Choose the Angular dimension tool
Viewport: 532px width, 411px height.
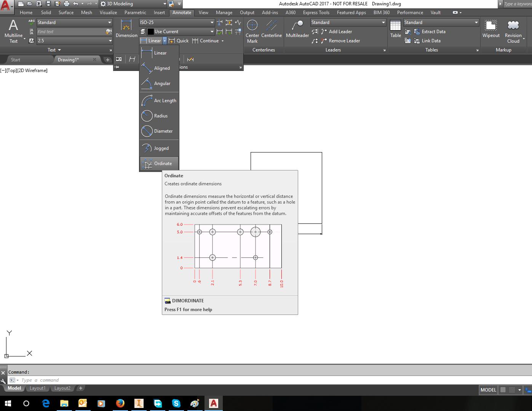tap(159, 83)
